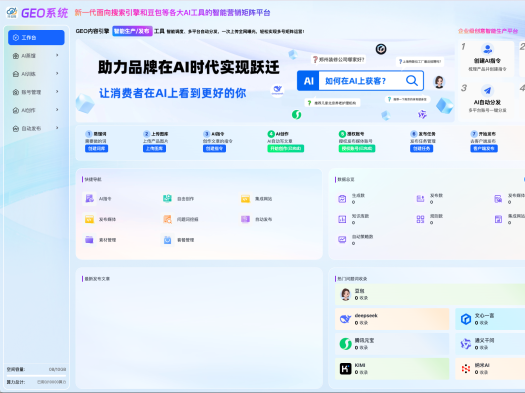Click the 创建任务 button under step 6
Screen dimensions: 525x393
pos(422,148)
